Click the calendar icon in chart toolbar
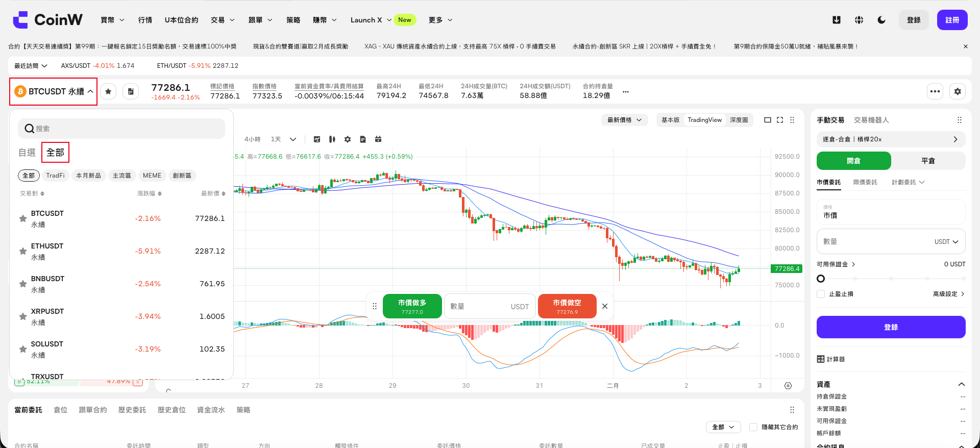Image resolution: width=980 pixels, height=448 pixels. [x=378, y=139]
